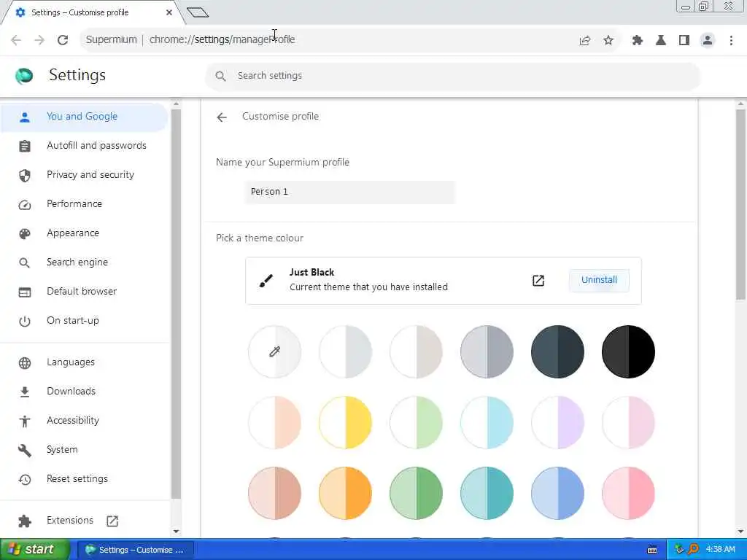Open the custom colour eyedropper swatch
Viewport: 747px width, 560px height.
pos(275,352)
